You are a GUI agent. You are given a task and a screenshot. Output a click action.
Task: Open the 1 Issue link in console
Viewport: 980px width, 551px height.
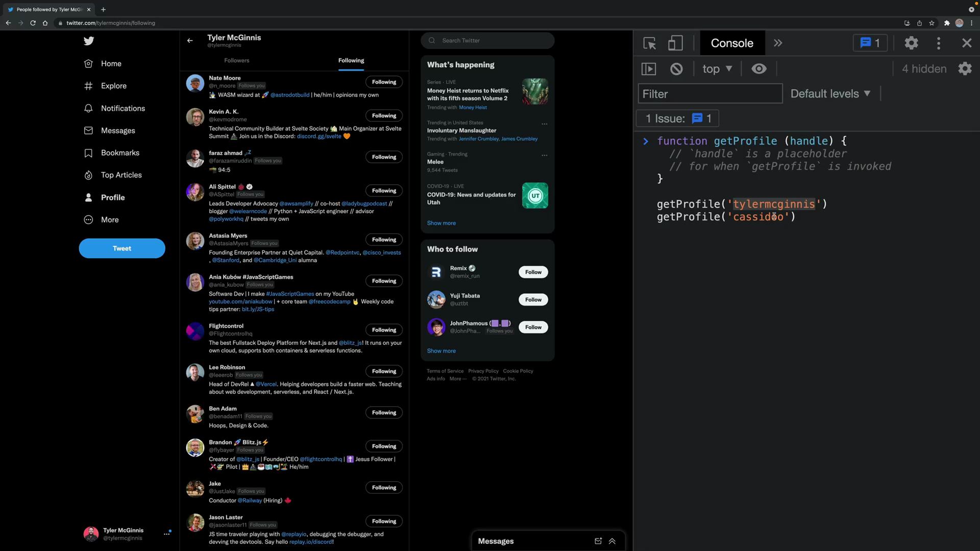click(677, 119)
